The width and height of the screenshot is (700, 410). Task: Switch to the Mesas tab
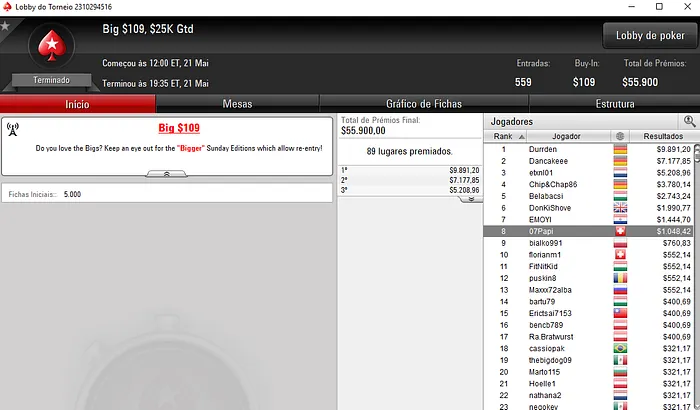coord(238,104)
